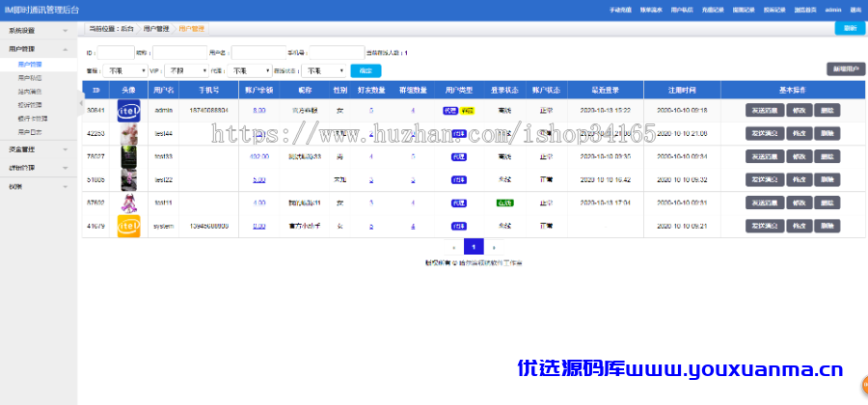Click 修改 for user test22
Viewport: 868px width, 405px height.
pos(800,179)
